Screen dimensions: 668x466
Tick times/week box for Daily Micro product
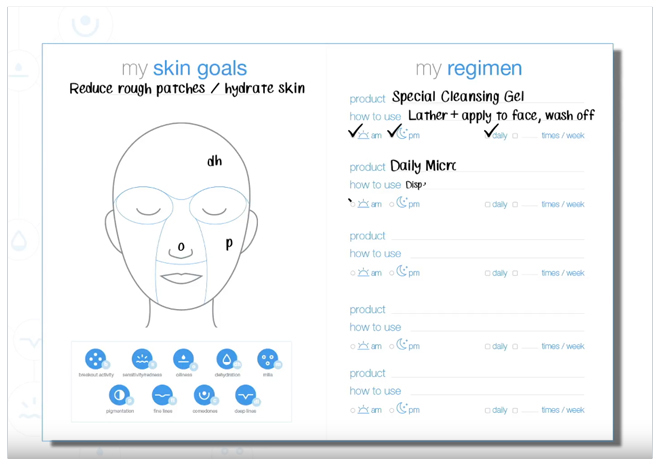[515, 204]
